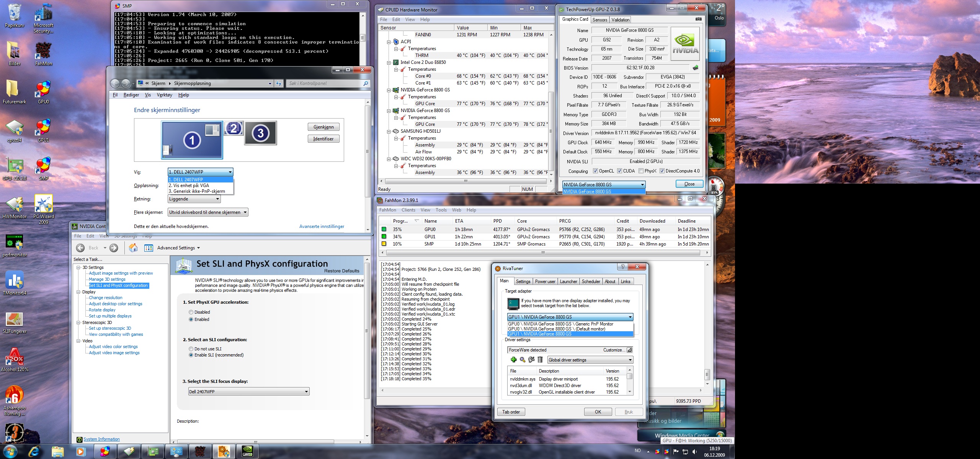The height and width of the screenshot is (459, 980).
Task: Select Do not use SLI option
Action: click(191, 349)
